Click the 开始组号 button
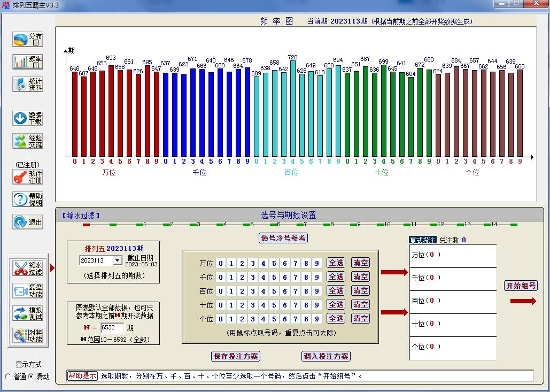Screen dimensions: 550x392 (521, 285)
